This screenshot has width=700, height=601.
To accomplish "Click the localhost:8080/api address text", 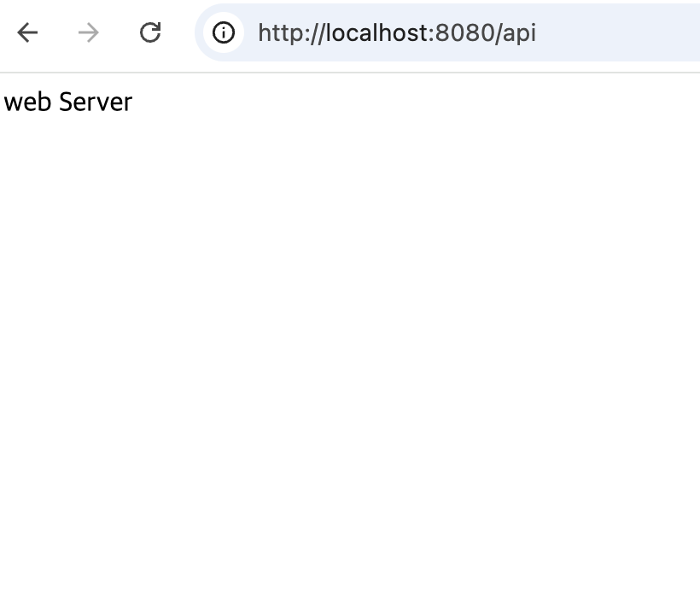I will pos(397,32).
